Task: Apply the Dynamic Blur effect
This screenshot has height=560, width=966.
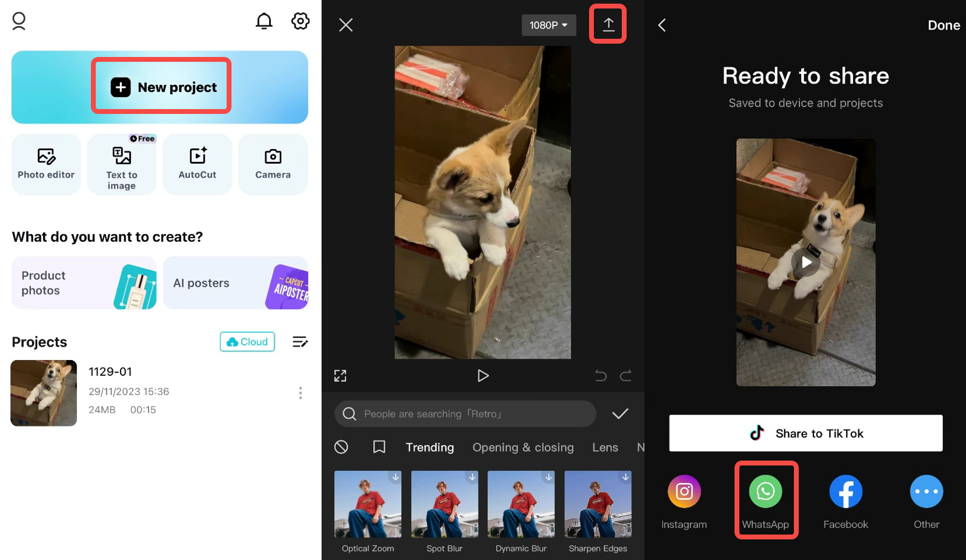Action: click(521, 512)
